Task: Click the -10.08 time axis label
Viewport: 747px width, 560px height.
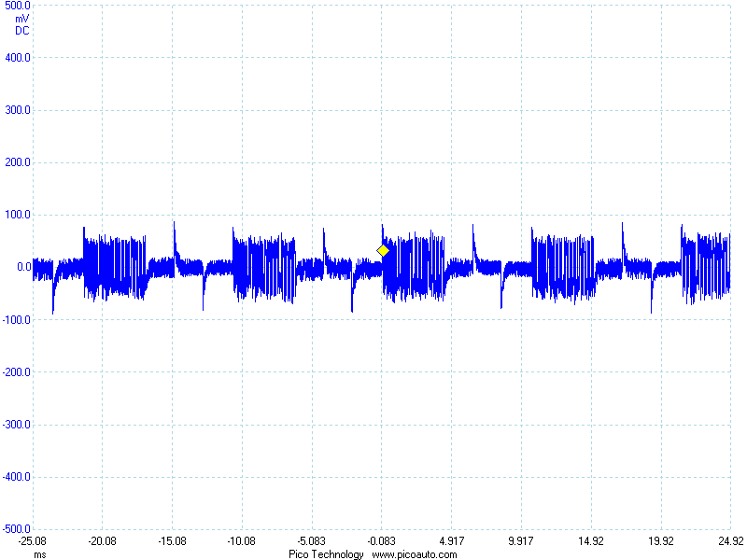Action: (x=242, y=541)
